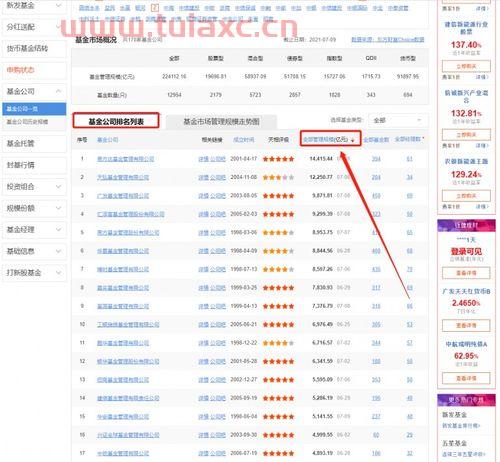
Task: Open the link under 新发基金 in right panel
Action: [461, 426]
